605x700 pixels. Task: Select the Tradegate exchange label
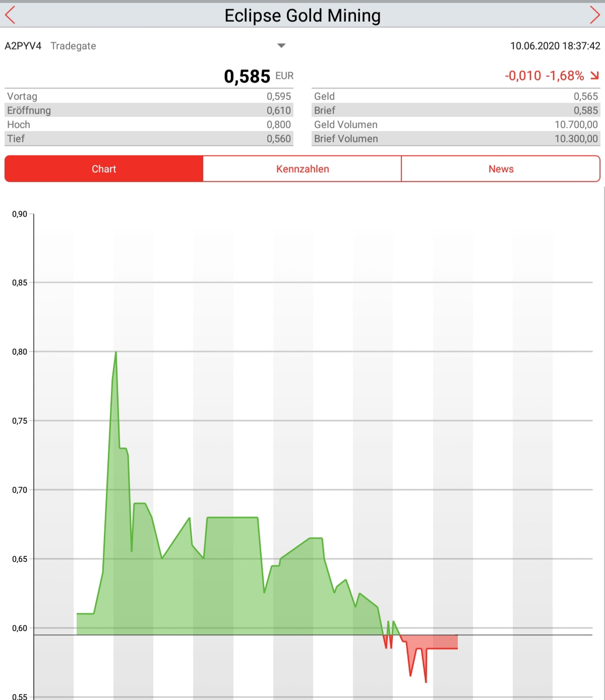coord(73,46)
